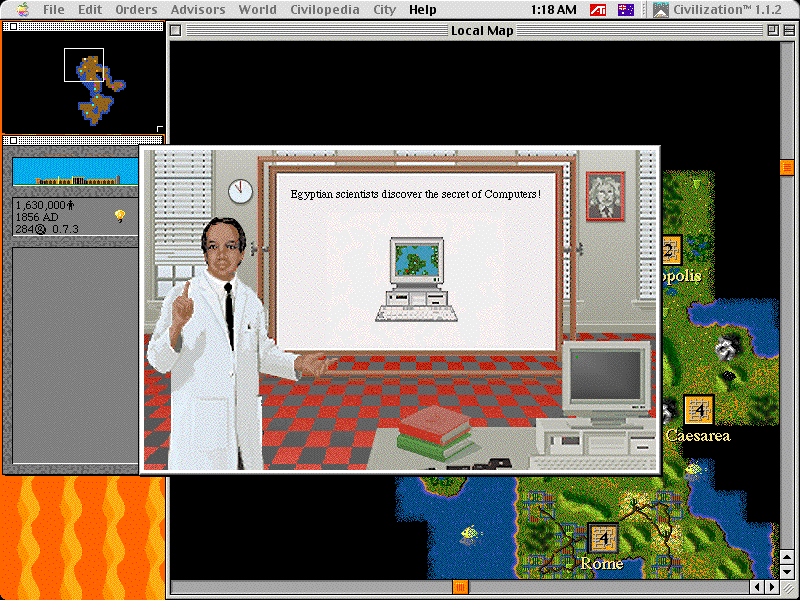The width and height of the screenshot is (800, 600).
Task: Click the treasury and tax rates line
Action: coord(47,229)
